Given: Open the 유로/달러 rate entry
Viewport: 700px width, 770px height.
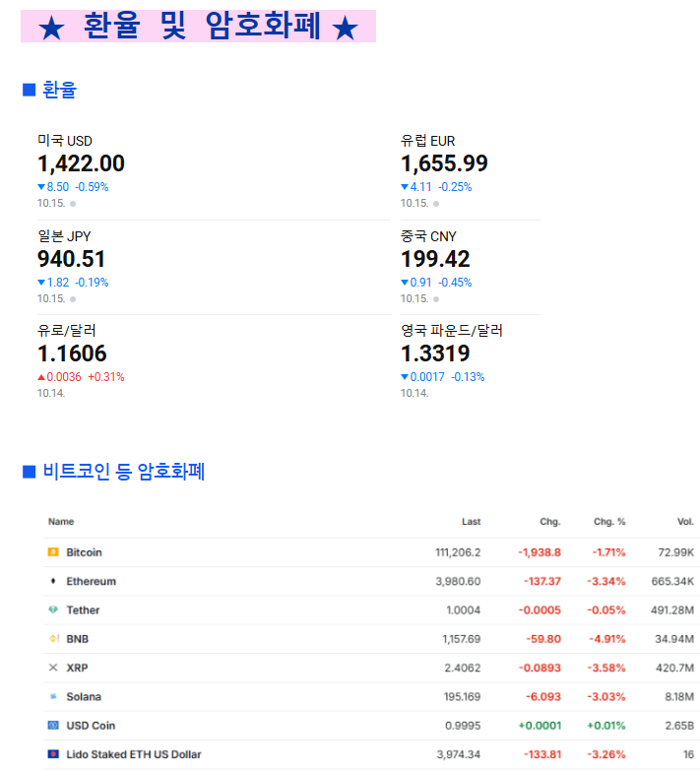Looking at the screenshot, I should [x=72, y=353].
